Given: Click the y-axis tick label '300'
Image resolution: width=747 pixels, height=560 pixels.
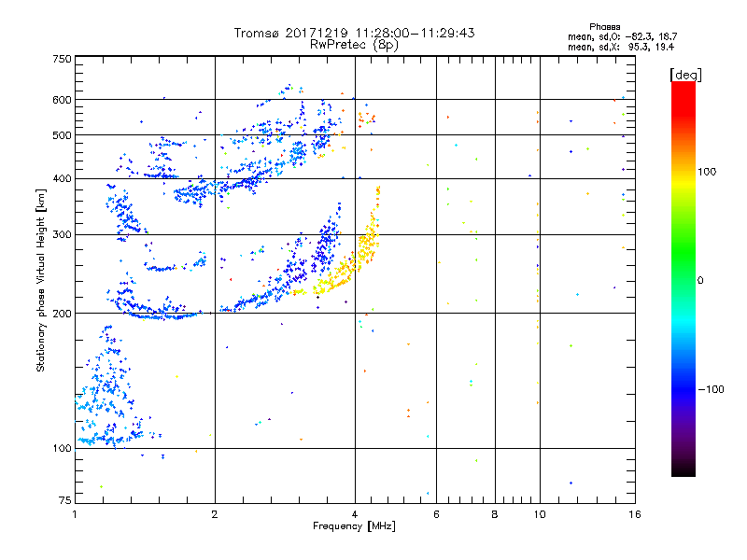Looking at the screenshot, I should click(x=63, y=234).
